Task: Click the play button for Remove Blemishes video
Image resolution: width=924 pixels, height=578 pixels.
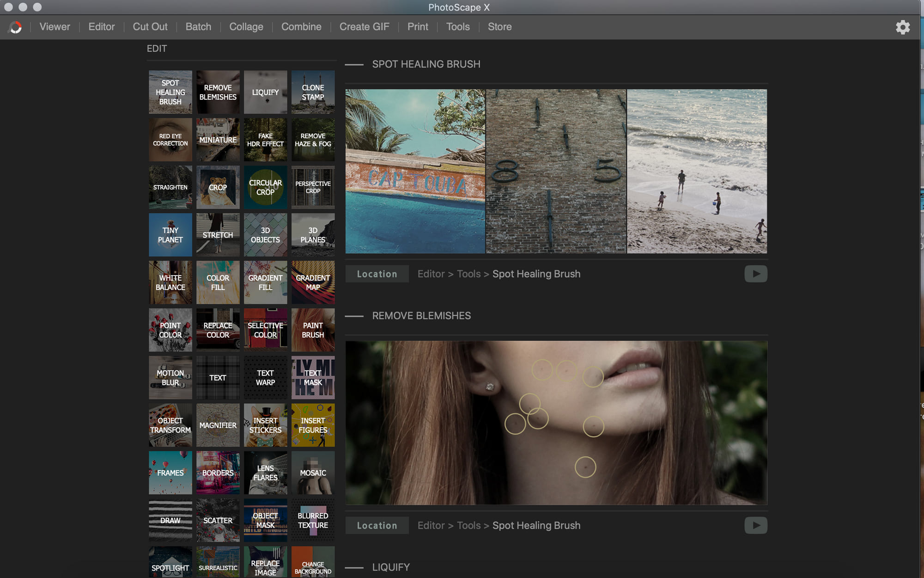Action: (x=756, y=525)
